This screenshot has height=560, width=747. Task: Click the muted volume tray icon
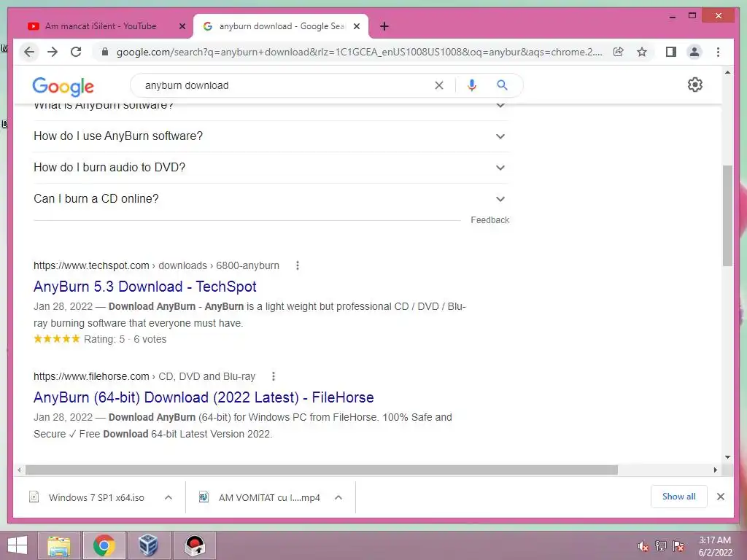click(x=643, y=546)
